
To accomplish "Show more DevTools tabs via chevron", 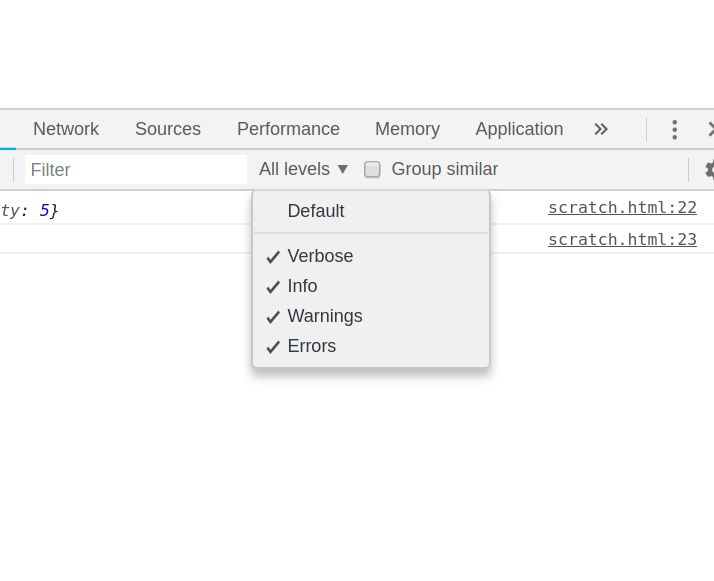I will click(601, 129).
